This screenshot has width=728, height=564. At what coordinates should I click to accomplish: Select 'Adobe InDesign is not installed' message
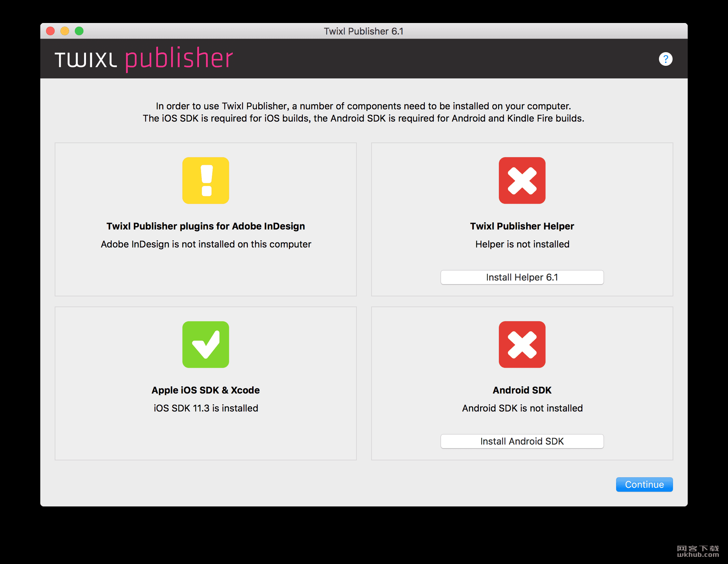[x=206, y=244]
